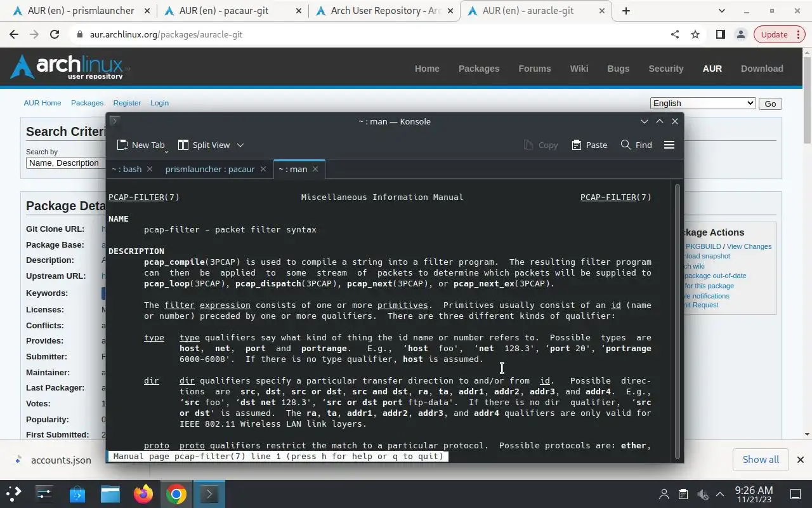Click the View Changes link
Viewport: 812px width, 508px height.
click(x=749, y=246)
